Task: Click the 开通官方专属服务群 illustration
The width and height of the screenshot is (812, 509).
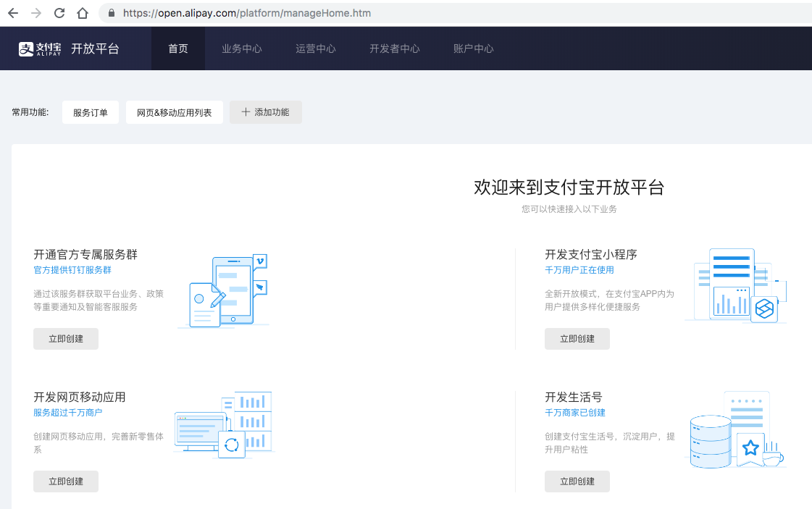Action: tap(223, 291)
